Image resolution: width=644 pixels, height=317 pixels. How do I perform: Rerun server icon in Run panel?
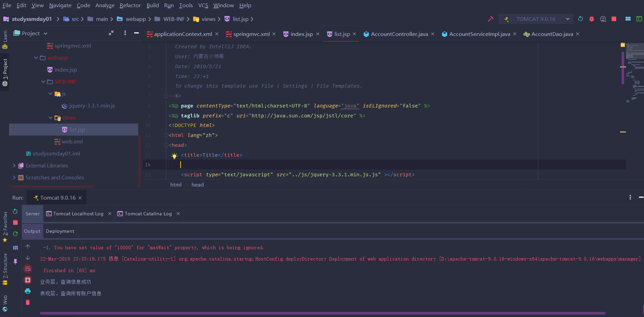point(15,211)
